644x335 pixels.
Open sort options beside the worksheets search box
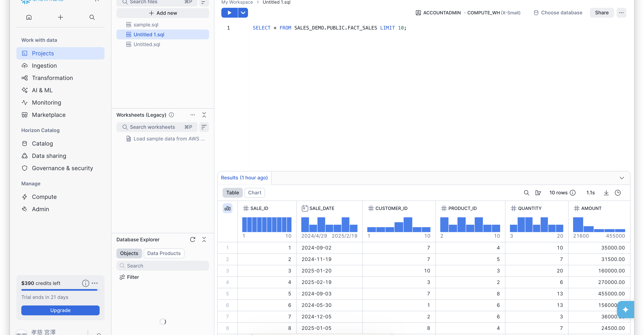click(204, 127)
